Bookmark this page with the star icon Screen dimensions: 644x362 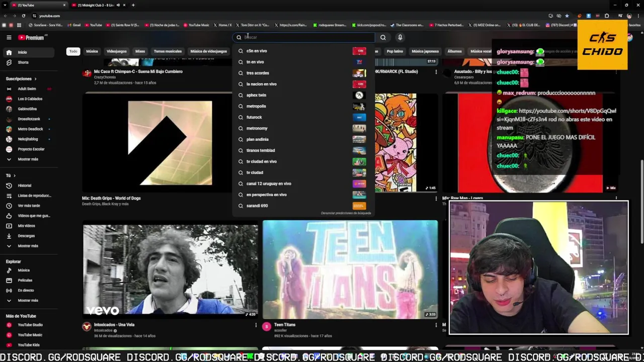click(567, 16)
